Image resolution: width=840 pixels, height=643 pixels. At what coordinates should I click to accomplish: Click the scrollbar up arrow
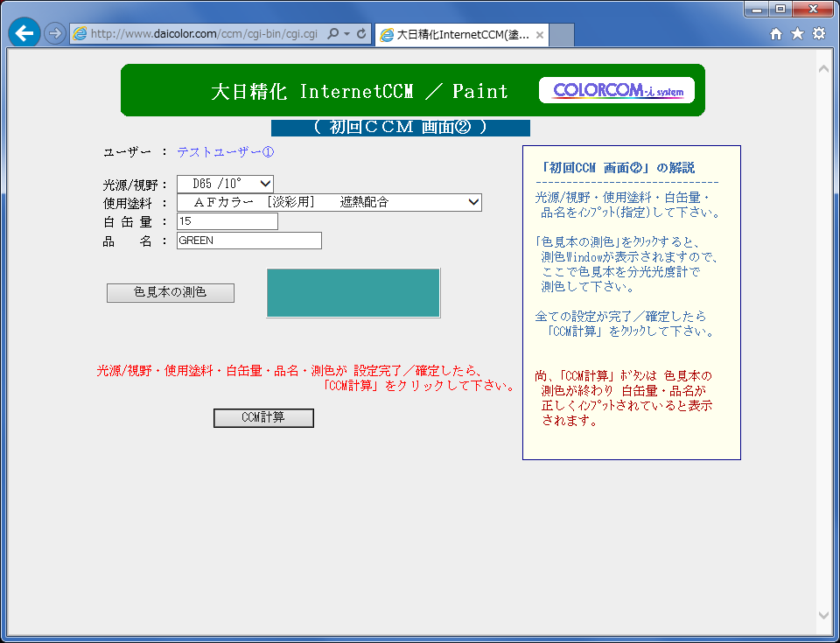point(823,68)
